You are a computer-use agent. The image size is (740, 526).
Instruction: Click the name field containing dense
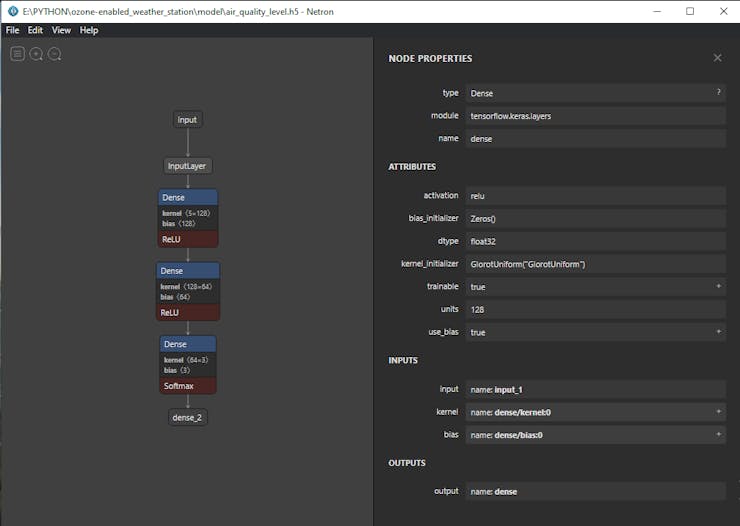pyautogui.click(x=595, y=139)
